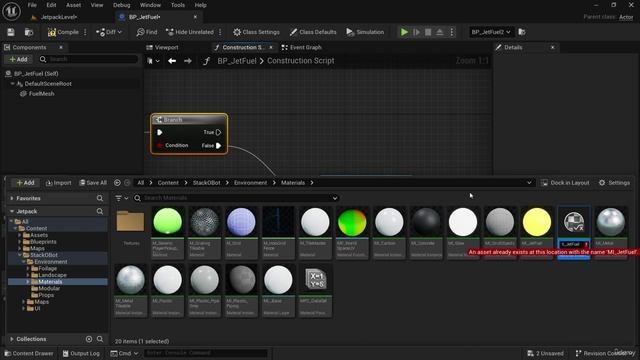Open the Tools menu
This screenshot has height=360, width=640.
pyautogui.click(x=178, y=5)
